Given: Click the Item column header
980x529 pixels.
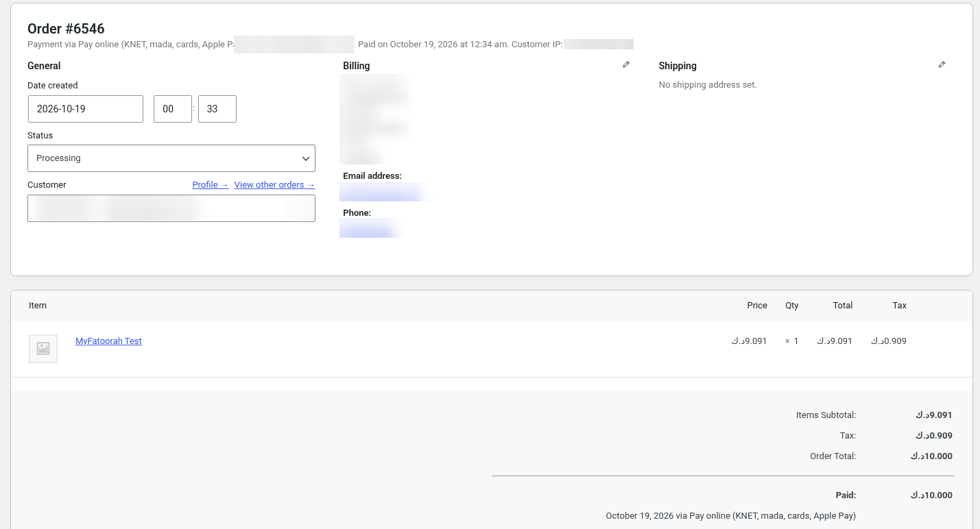Looking at the screenshot, I should click(x=38, y=306).
